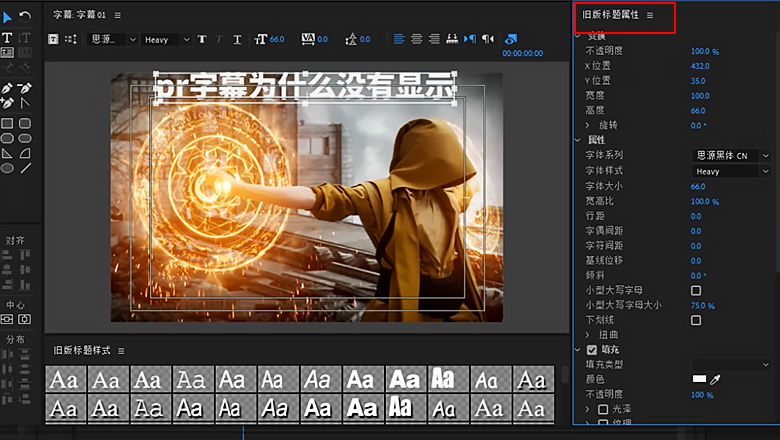The image size is (780, 440).
Task: Select the Selection arrow tool
Action: pyautogui.click(x=7, y=18)
